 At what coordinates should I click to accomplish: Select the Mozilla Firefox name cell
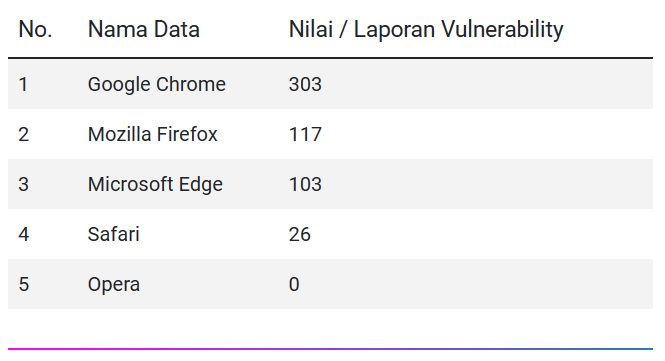[152, 134]
